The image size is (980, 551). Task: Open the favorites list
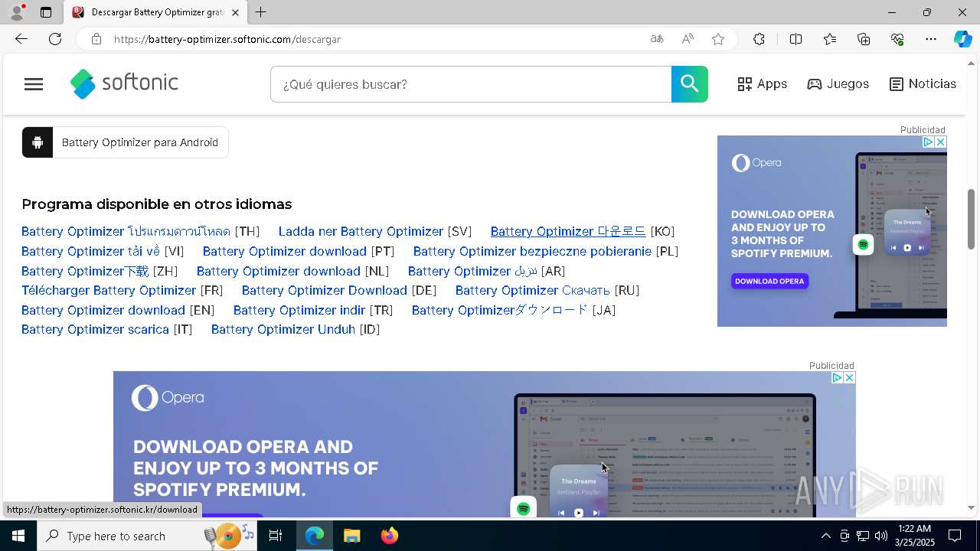830,39
